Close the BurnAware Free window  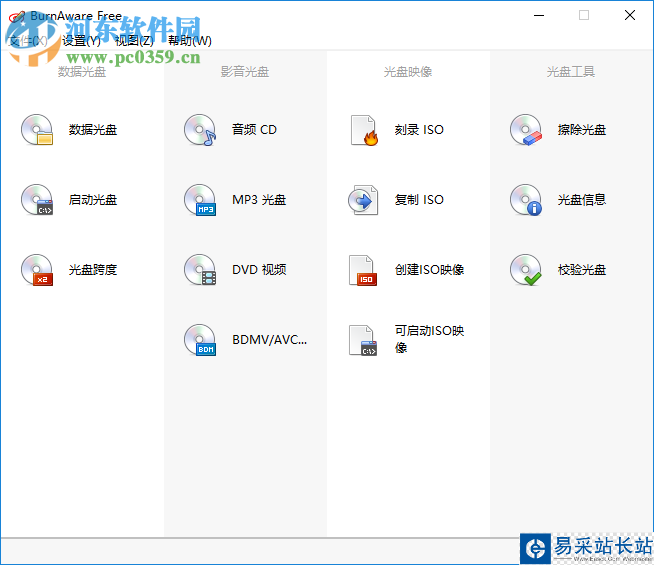[630, 15]
